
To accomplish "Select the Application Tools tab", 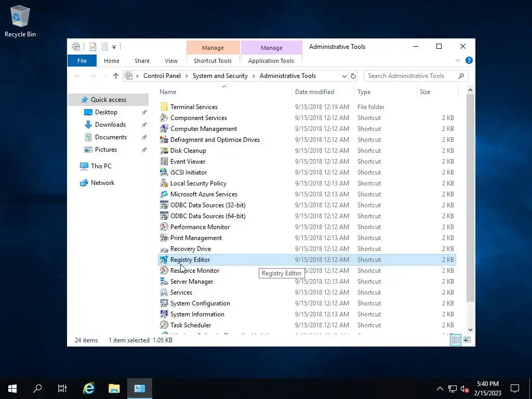I will (271, 61).
